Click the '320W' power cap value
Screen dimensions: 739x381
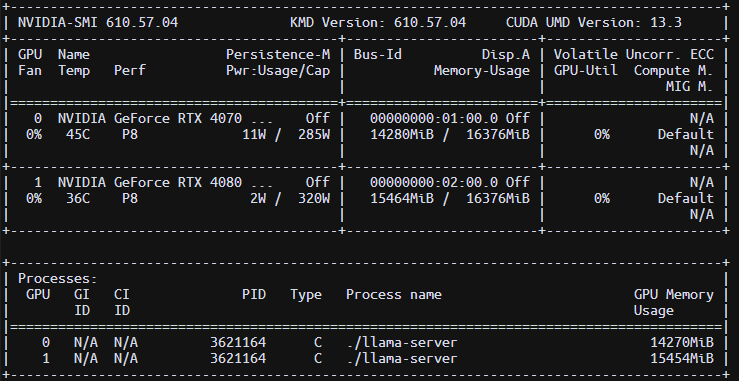coord(314,199)
